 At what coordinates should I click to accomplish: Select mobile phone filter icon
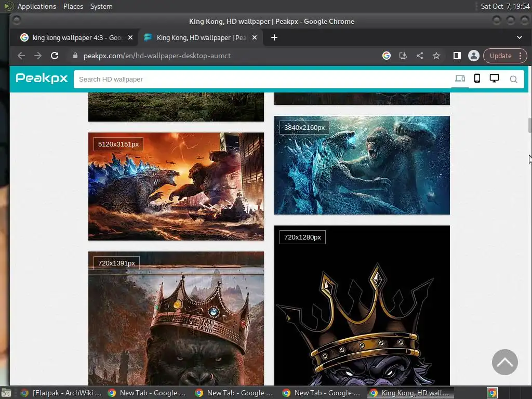477,78
